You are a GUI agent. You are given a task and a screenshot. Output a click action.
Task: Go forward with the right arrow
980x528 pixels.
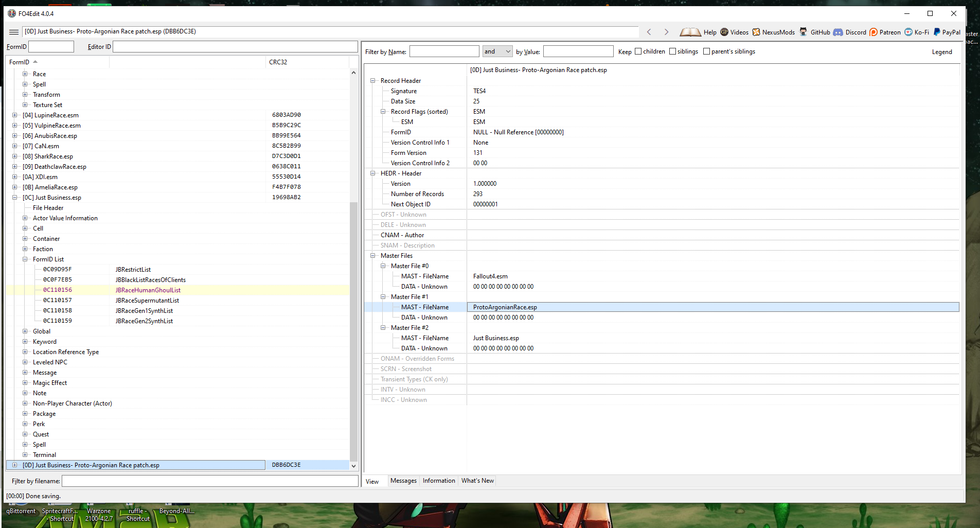666,32
